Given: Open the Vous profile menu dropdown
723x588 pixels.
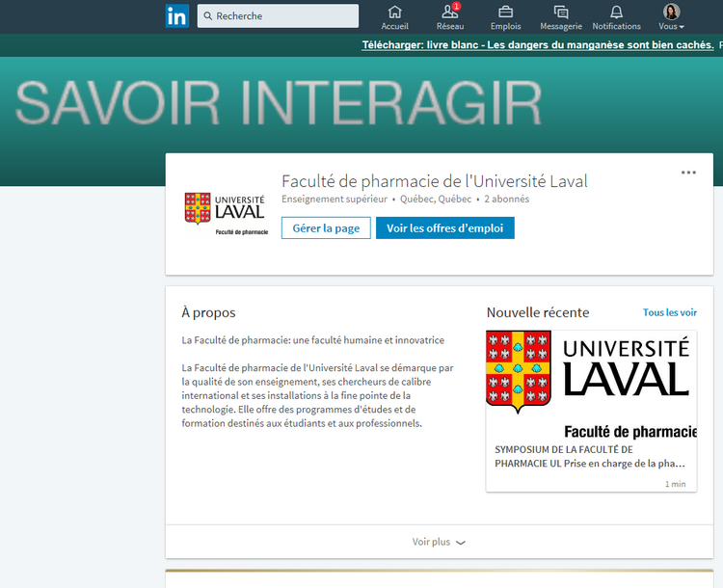Looking at the screenshot, I should click(x=671, y=17).
